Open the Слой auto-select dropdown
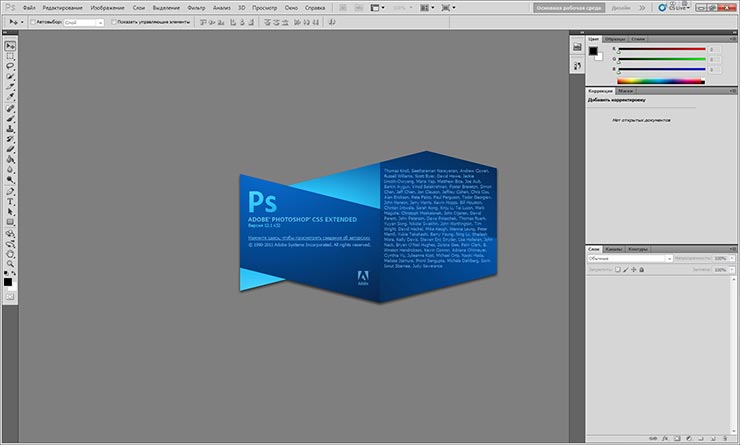The height and width of the screenshot is (445, 740). (84, 21)
